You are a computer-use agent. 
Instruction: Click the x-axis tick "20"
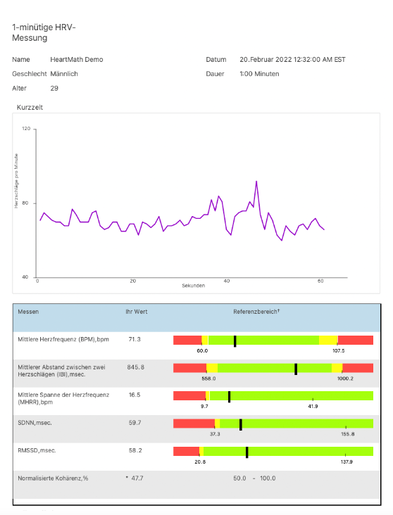pyautogui.click(x=133, y=281)
